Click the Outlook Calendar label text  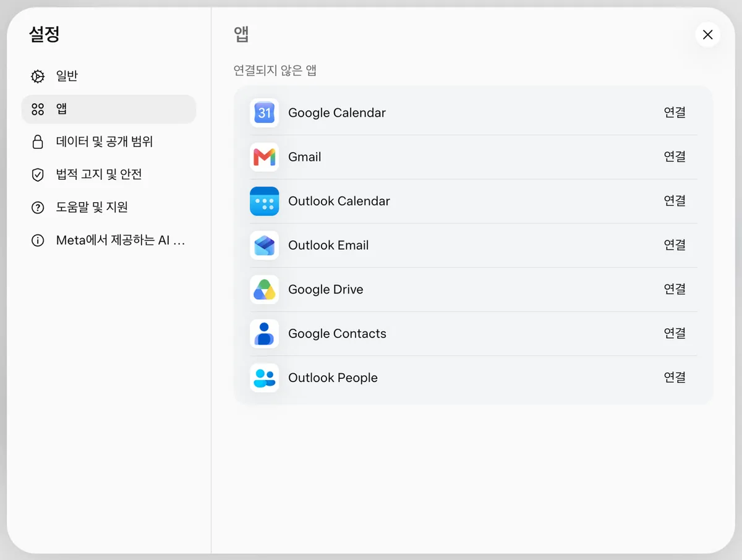[339, 202]
